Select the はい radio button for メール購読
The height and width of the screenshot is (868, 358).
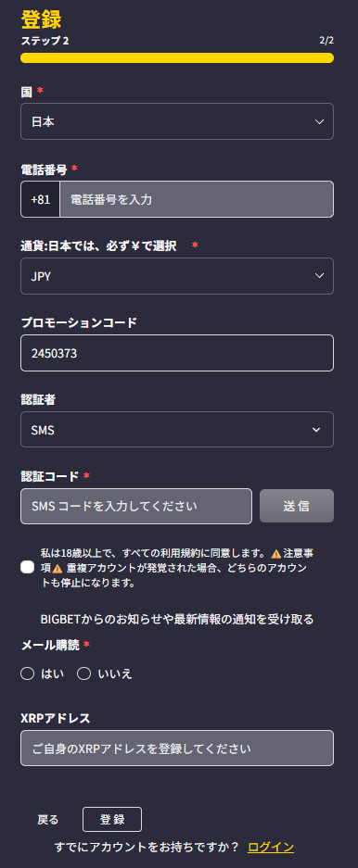point(27,673)
